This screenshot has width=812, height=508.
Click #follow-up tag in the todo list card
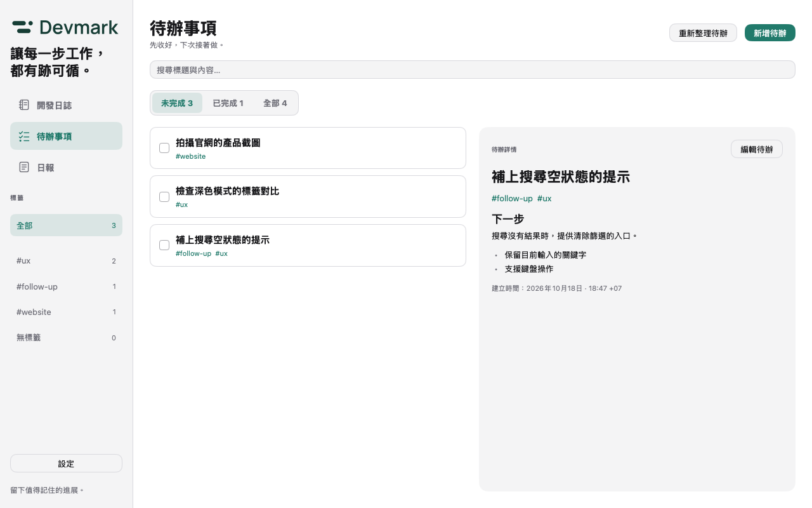click(193, 253)
